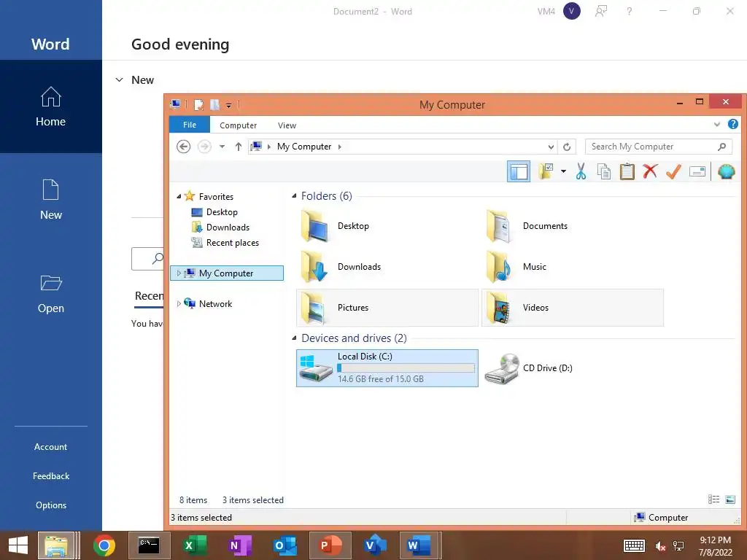This screenshot has height=560, width=747.
Task: Click the Rename label icon
Action: click(x=697, y=171)
